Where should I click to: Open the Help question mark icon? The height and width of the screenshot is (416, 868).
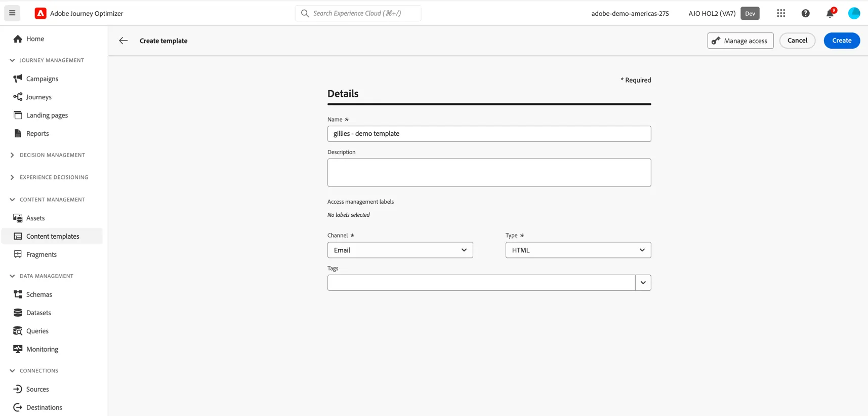pyautogui.click(x=805, y=13)
